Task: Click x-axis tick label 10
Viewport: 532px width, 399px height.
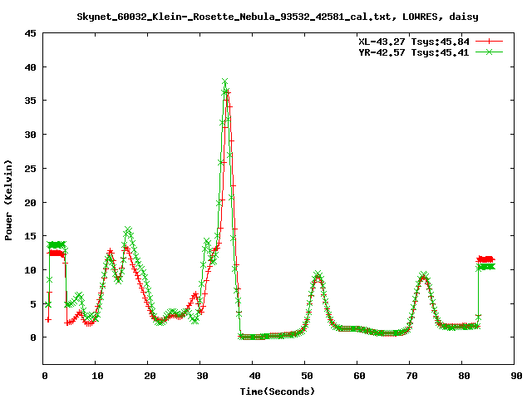Action: [97, 376]
